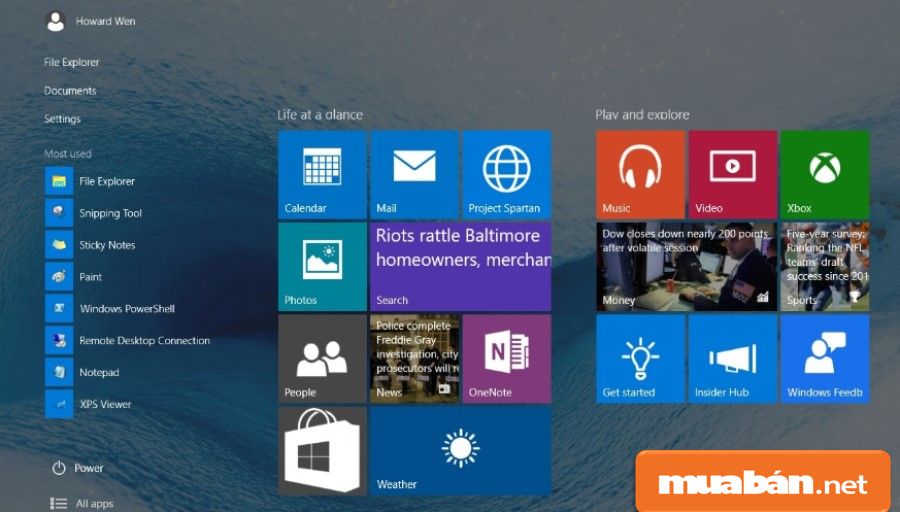Click the XPS Viewer icon

tap(59, 404)
